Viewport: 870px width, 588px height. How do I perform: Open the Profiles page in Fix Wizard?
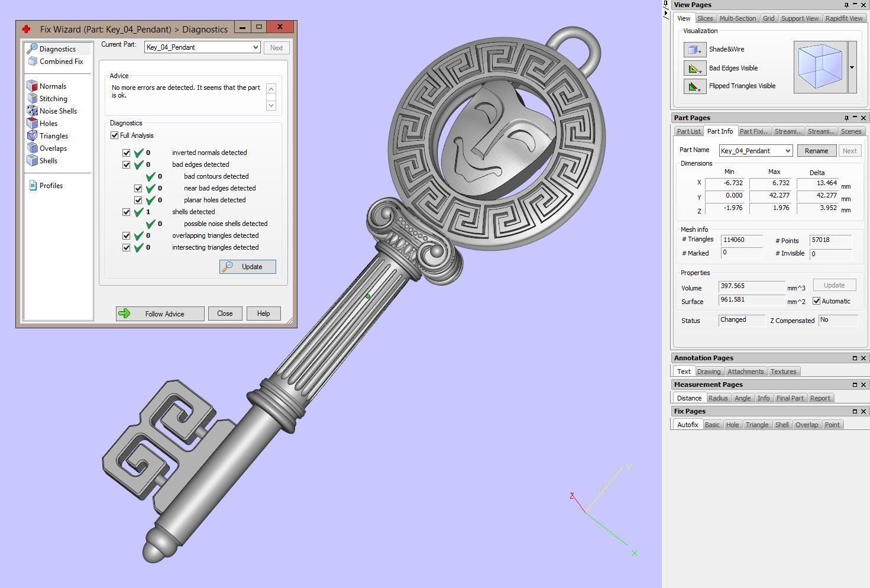pos(51,186)
